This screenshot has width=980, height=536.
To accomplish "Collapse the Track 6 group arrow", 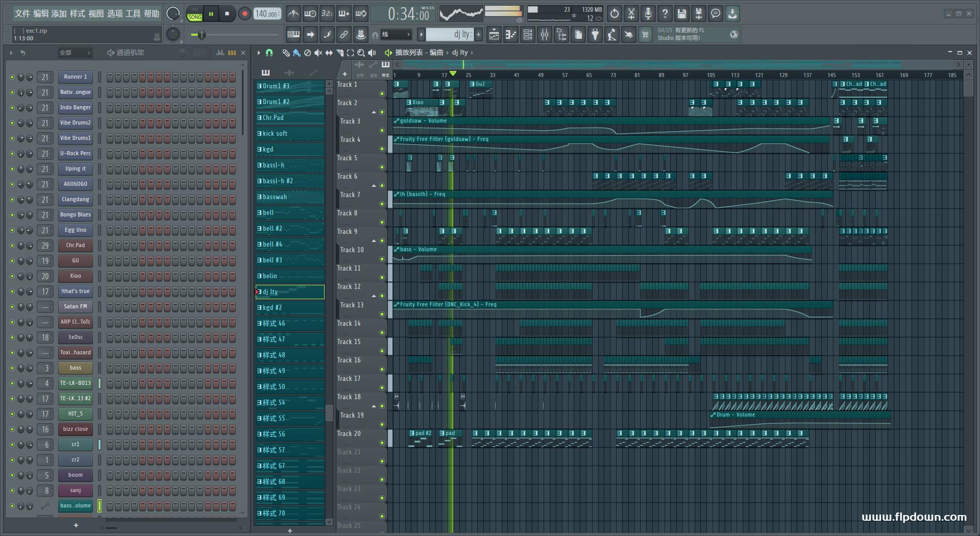I will tap(374, 185).
